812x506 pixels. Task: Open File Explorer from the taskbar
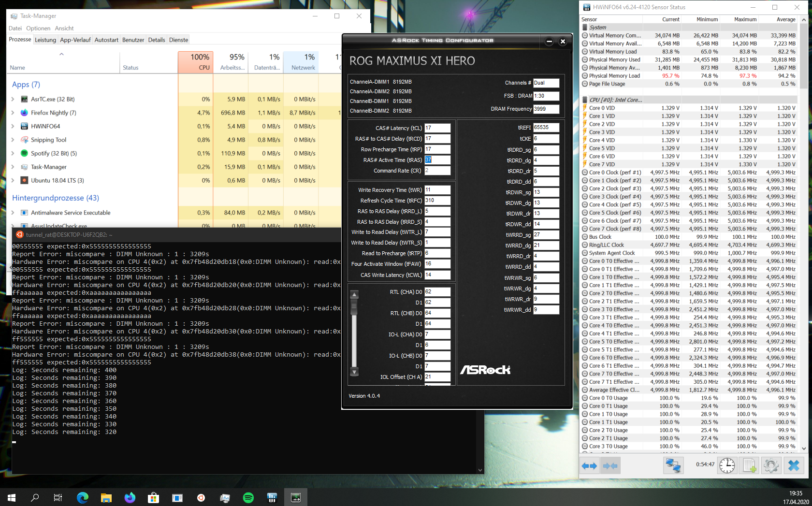coord(106,497)
